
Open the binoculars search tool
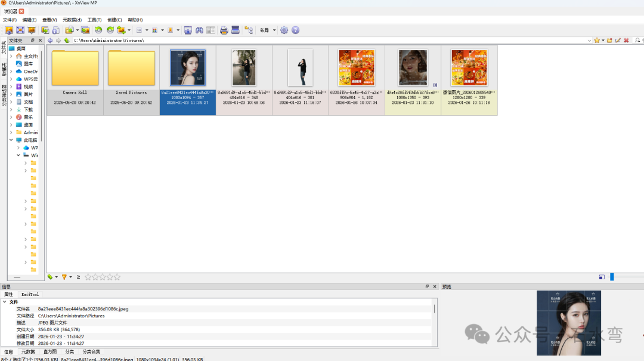click(x=199, y=30)
